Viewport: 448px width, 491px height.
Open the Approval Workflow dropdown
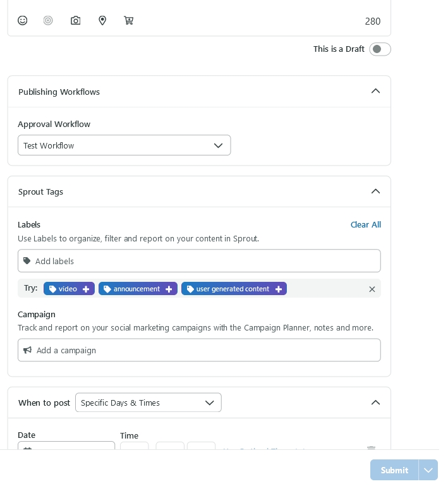(124, 145)
